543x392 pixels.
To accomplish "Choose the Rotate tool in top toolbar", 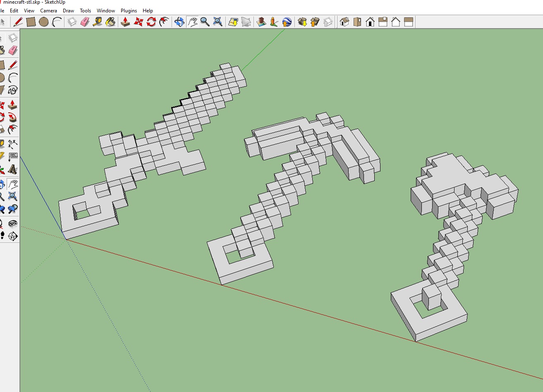I will tap(151, 22).
